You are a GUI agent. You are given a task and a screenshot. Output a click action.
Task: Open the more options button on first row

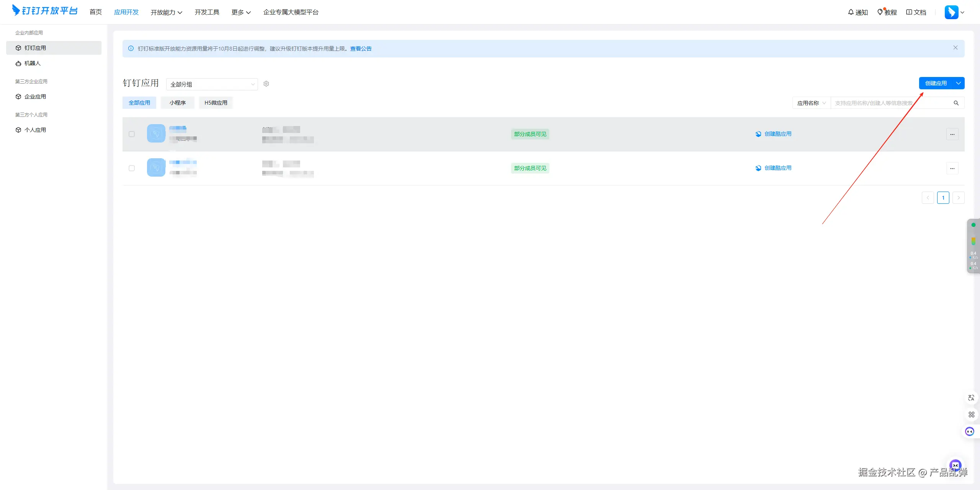[952, 134]
